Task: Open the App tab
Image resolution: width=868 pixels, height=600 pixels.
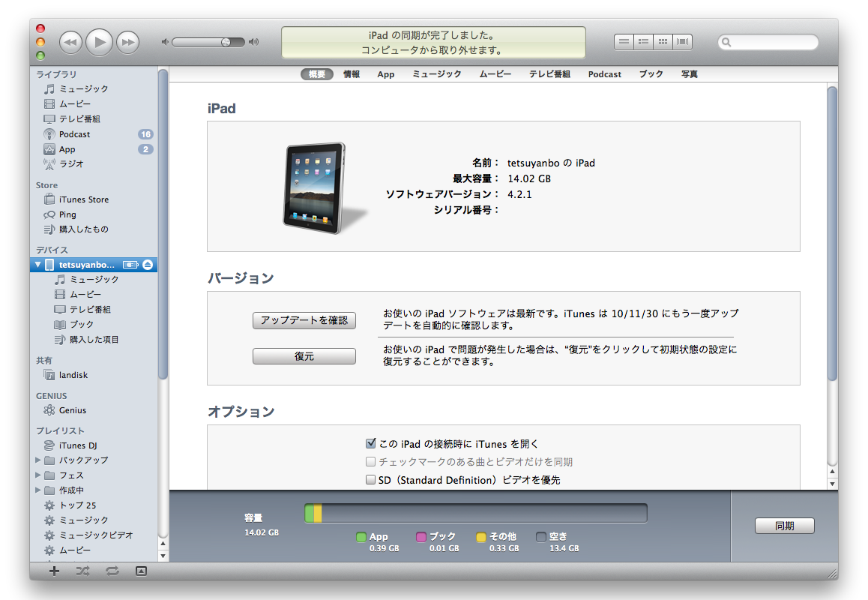Action: [386, 74]
